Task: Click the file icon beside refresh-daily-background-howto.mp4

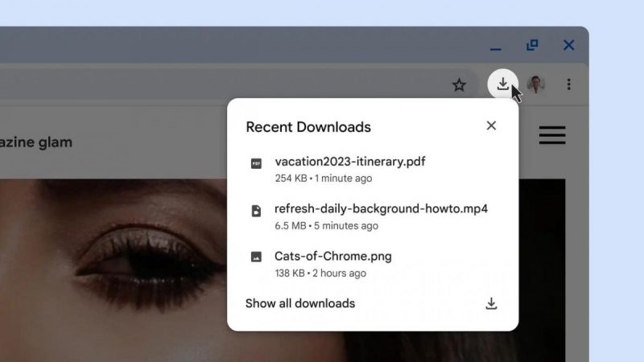Action: coord(256,211)
